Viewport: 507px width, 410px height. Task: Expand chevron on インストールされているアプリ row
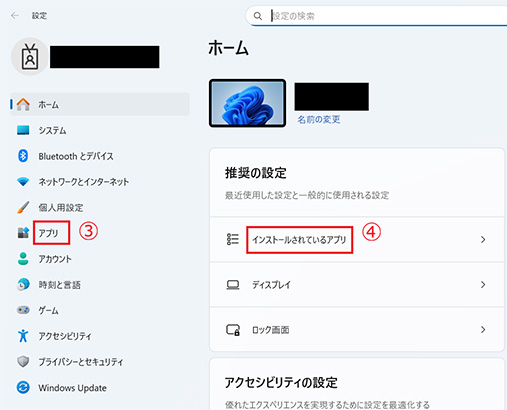point(483,239)
